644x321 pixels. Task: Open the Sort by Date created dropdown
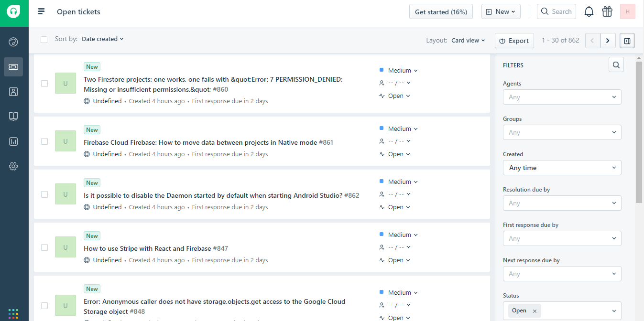click(x=103, y=39)
